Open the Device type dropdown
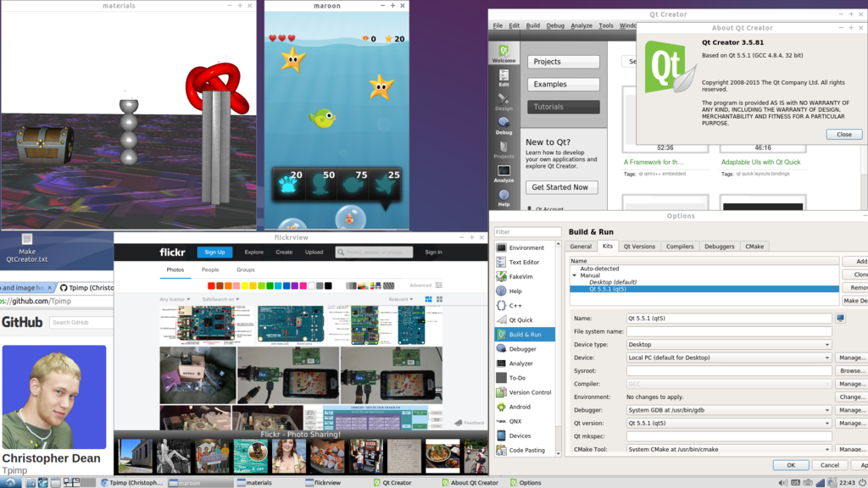Image resolution: width=868 pixels, height=488 pixels. [x=729, y=344]
